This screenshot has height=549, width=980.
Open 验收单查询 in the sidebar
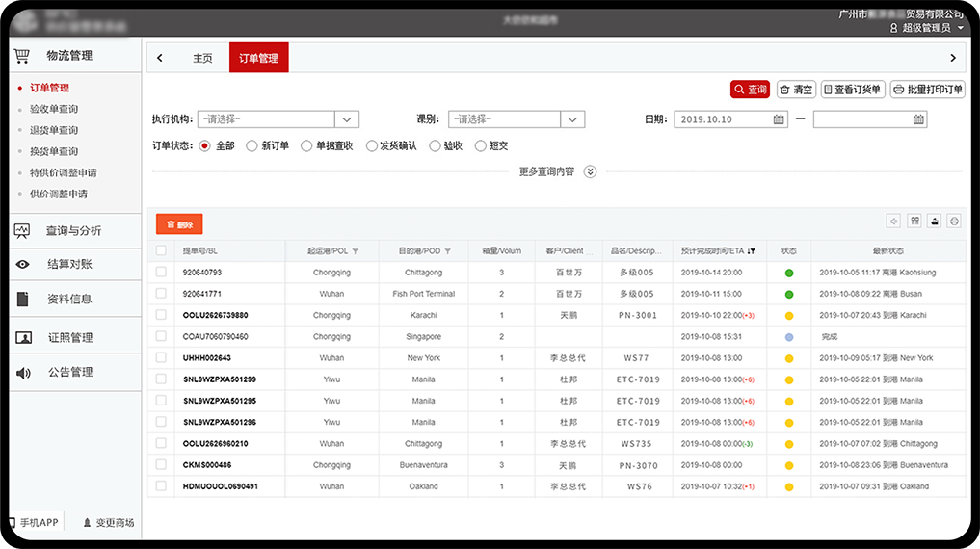pyautogui.click(x=54, y=109)
